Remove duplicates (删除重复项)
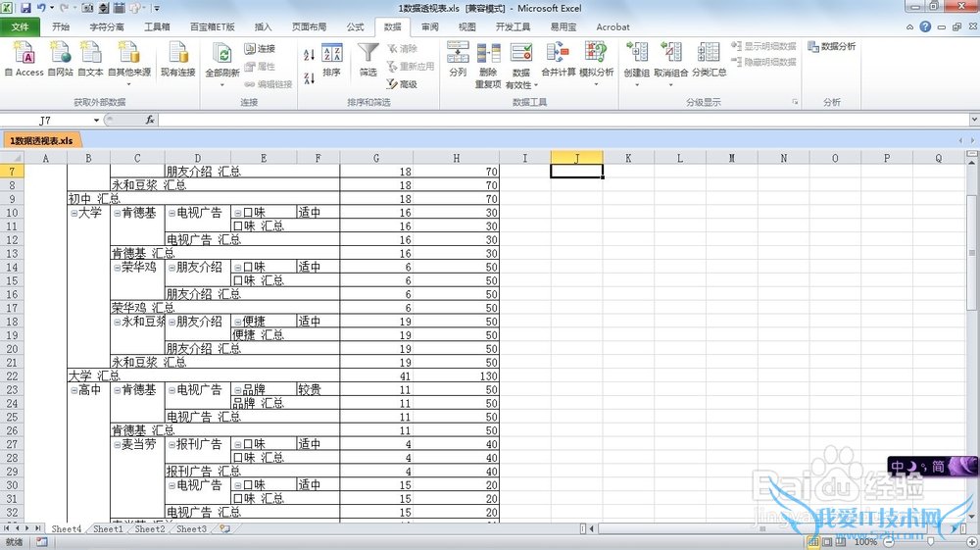 488,65
